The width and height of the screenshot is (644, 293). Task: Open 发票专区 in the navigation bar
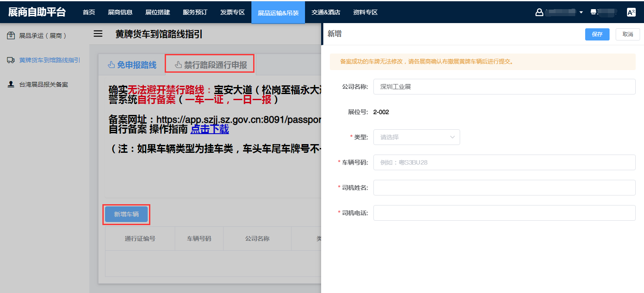[x=232, y=12]
